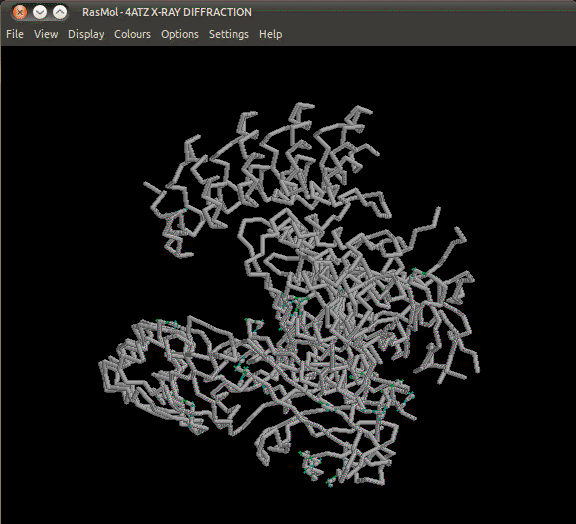Open the Settings menu
Image resolution: width=576 pixels, height=524 pixels.
tap(228, 34)
